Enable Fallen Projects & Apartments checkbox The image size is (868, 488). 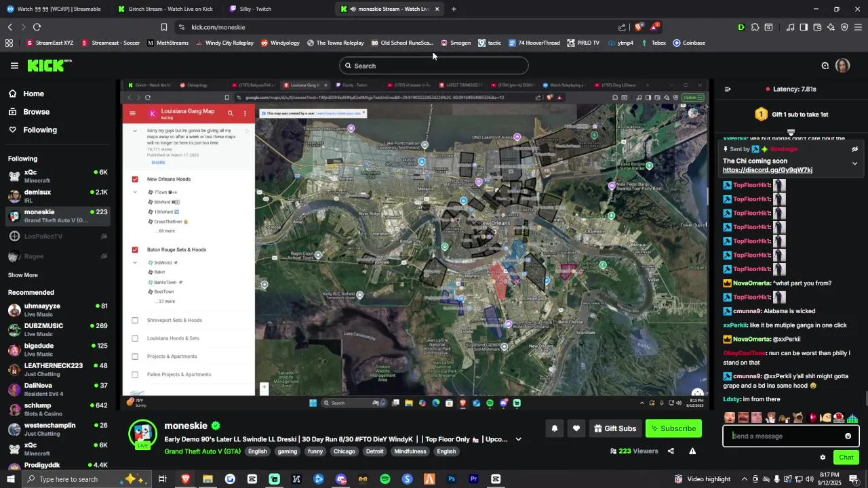[135, 374]
